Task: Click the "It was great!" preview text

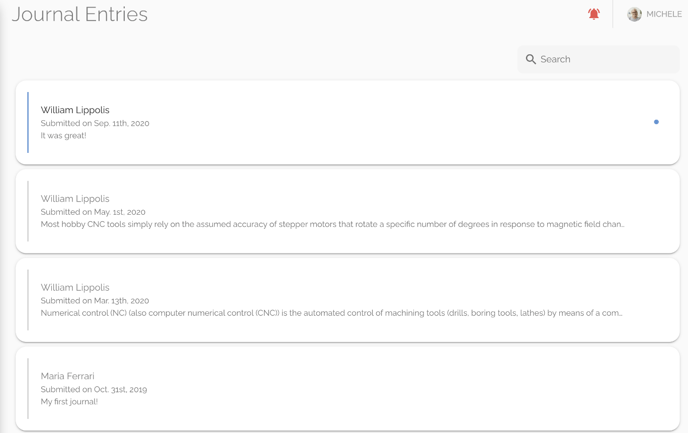Action: [64, 136]
